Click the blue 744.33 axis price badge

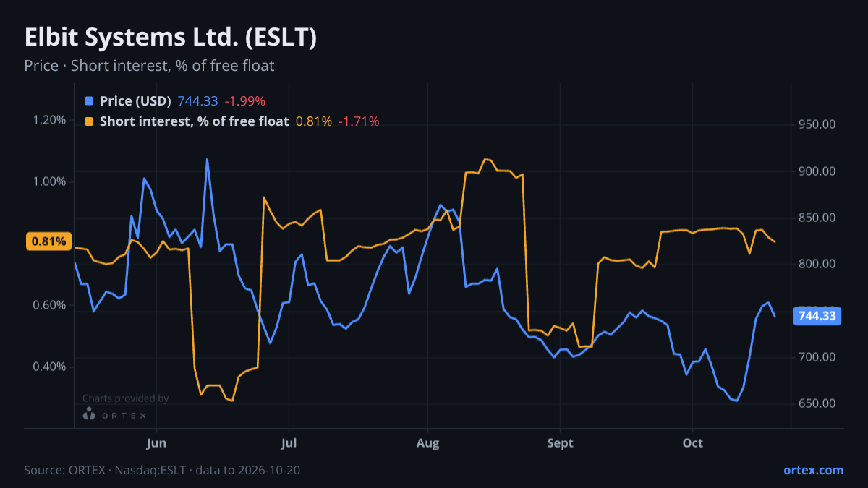click(x=817, y=316)
